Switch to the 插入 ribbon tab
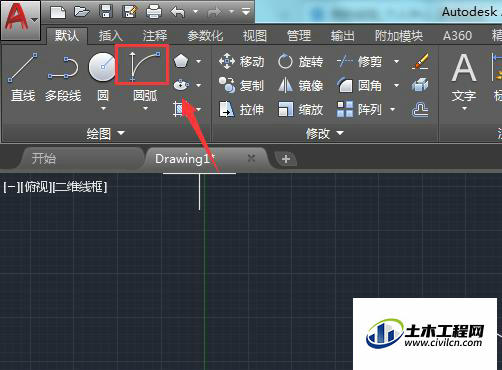The width and height of the screenshot is (502, 370). 111,36
